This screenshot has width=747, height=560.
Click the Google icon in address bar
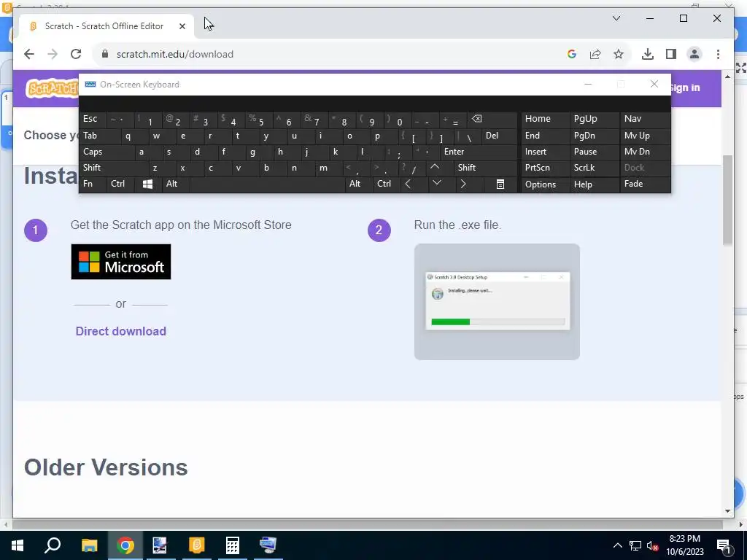(572, 54)
